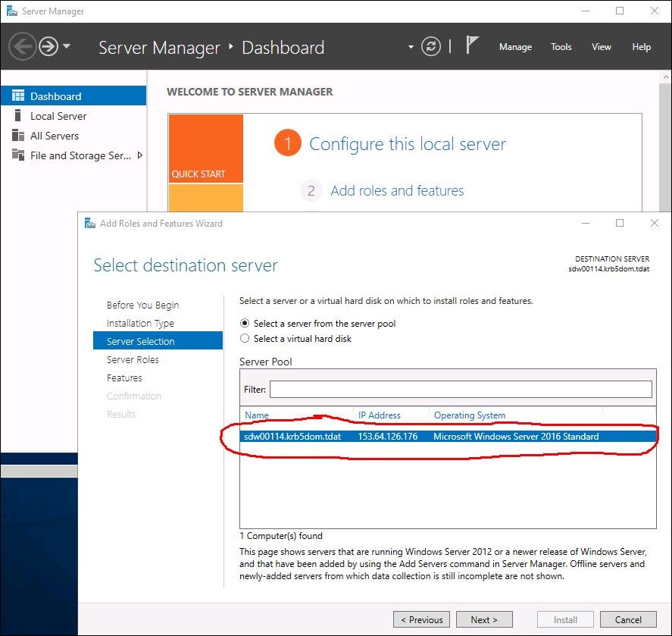Click the number 2 circle icon

point(311,190)
